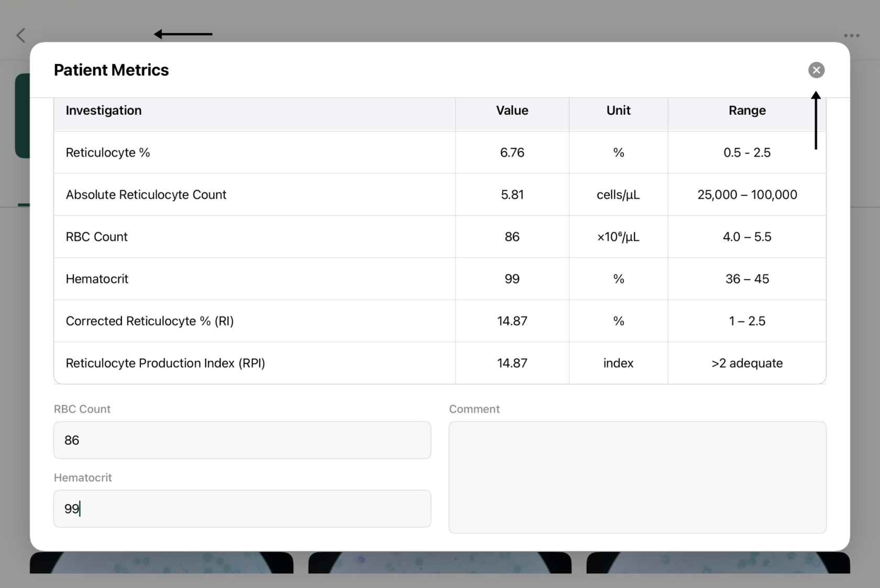This screenshot has width=880, height=588.
Task: Select the RBC Count table row label
Action: [x=97, y=237]
